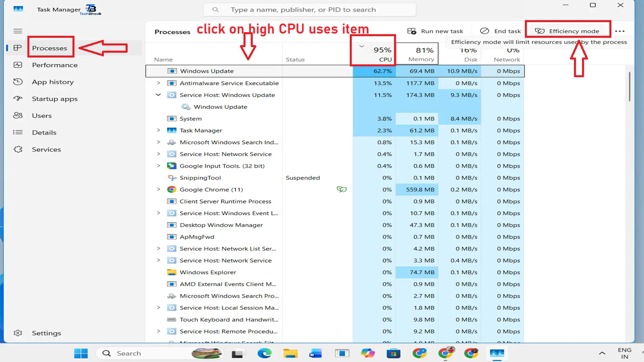This screenshot has height=362, width=644.
Task: Select Client Server Runtime Process
Action: (x=335, y=202)
